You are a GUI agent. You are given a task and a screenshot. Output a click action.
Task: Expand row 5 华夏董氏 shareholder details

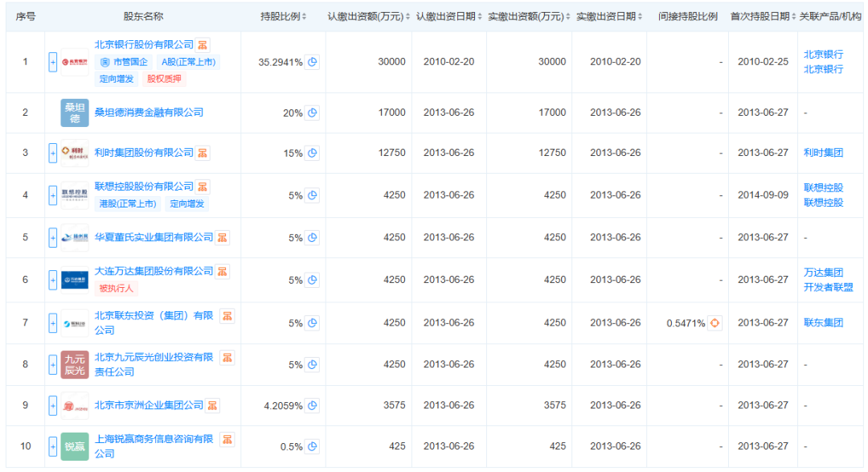tap(52, 238)
